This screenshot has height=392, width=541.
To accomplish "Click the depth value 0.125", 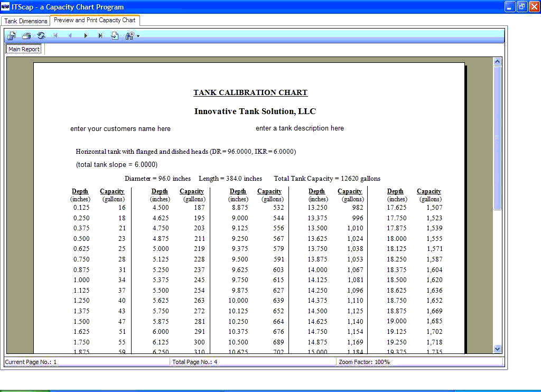I will [x=81, y=208].
